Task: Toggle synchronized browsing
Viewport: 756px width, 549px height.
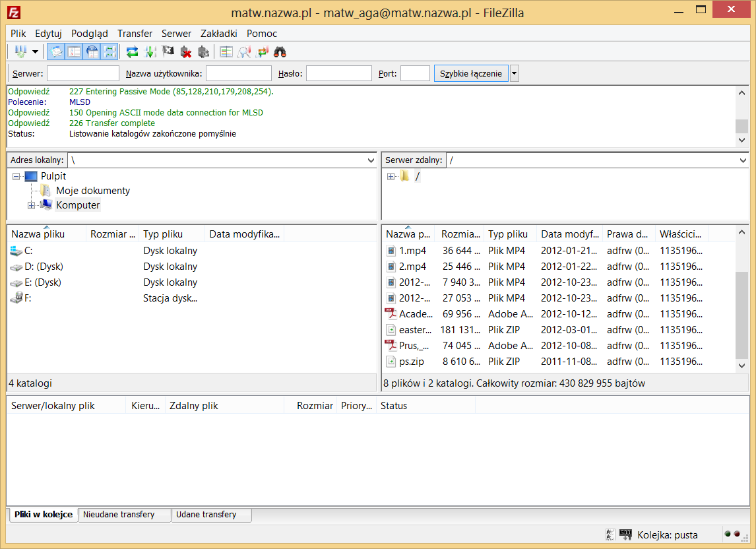Action: (263, 51)
